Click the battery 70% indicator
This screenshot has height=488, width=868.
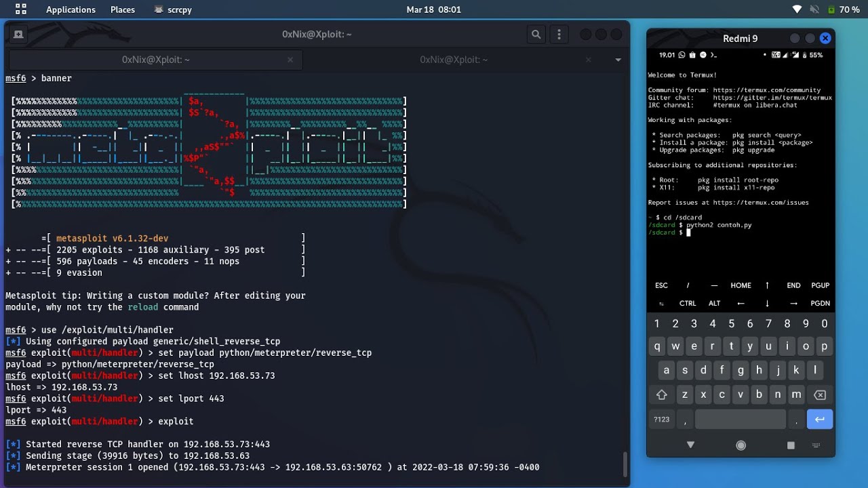844,9
